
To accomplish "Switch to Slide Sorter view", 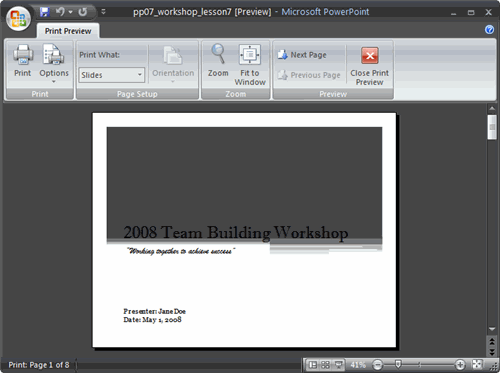I will (x=325, y=365).
